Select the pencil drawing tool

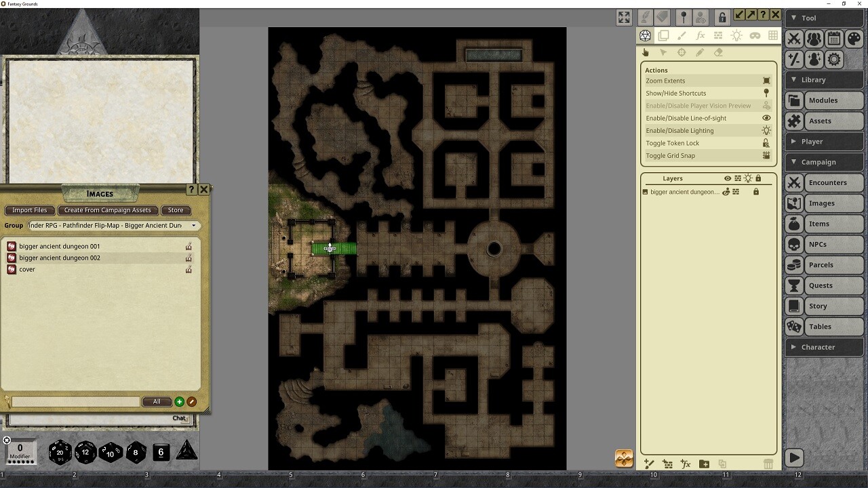click(701, 52)
